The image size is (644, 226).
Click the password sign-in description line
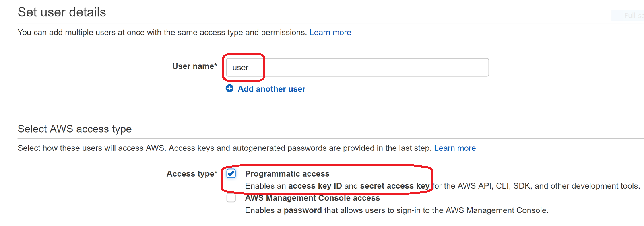point(397,210)
